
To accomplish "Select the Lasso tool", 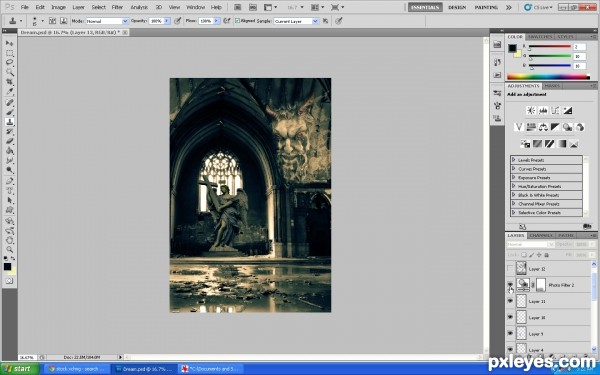I will click(10, 63).
